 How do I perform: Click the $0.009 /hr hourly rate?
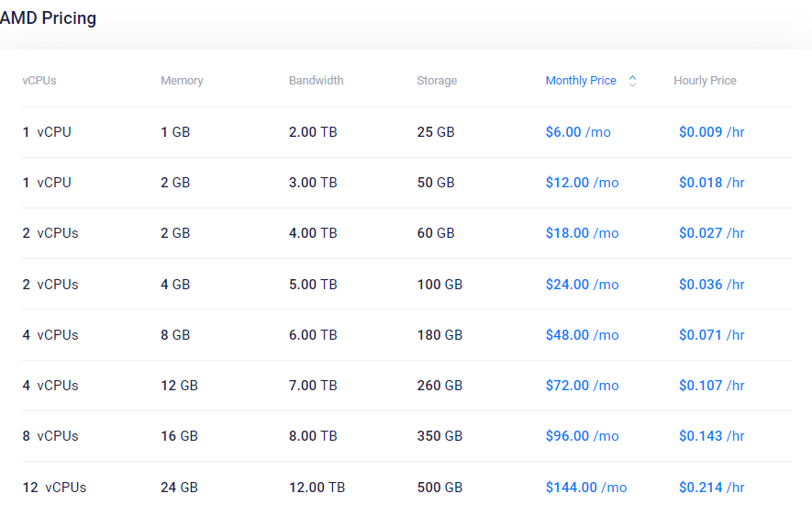point(711,132)
